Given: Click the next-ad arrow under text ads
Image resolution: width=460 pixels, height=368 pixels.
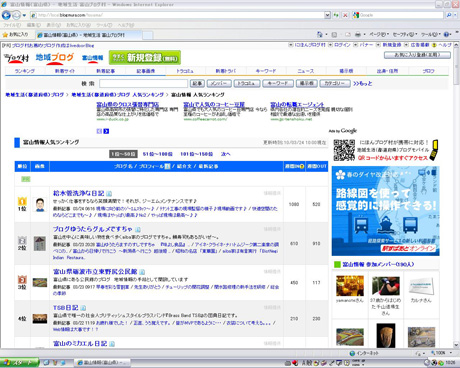Looking at the screenshot, I should click(x=106, y=131).
